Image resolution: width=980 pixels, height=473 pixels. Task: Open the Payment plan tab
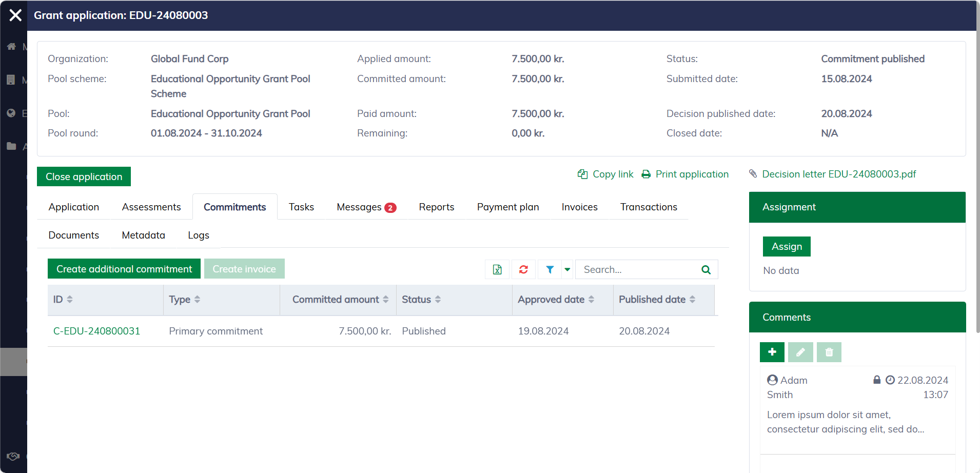tap(507, 207)
